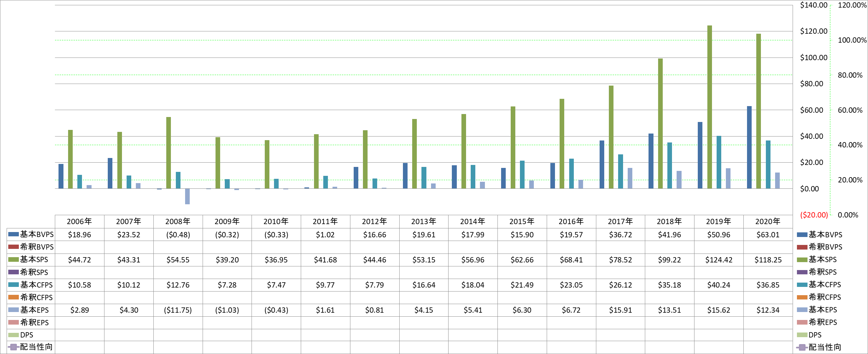Click the red ($20.00) axis label
Image resolution: width=868 pixels, height=354 pixels.
[814, 215]
